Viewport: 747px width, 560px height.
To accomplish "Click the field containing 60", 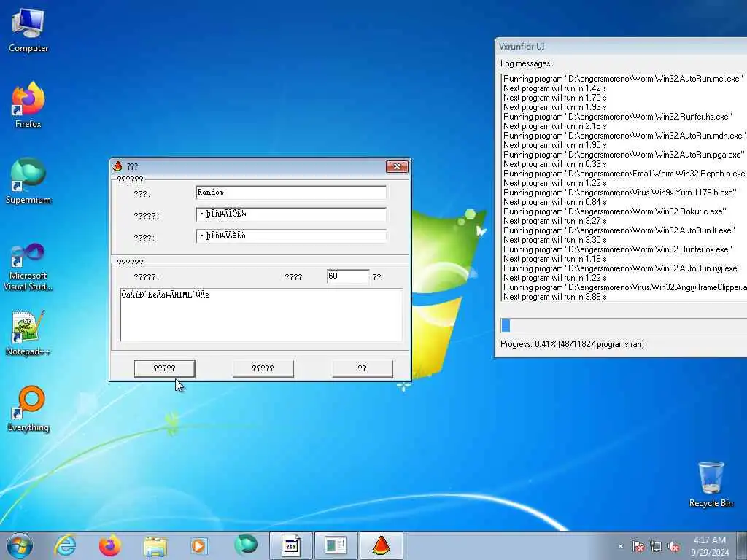I will pyautogui.click(x=348, y=276).
